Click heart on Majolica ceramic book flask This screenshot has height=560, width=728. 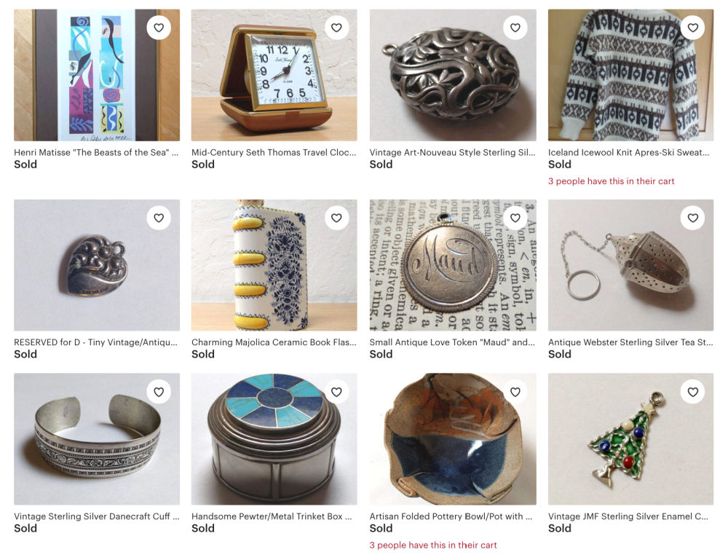click(336, 218)
